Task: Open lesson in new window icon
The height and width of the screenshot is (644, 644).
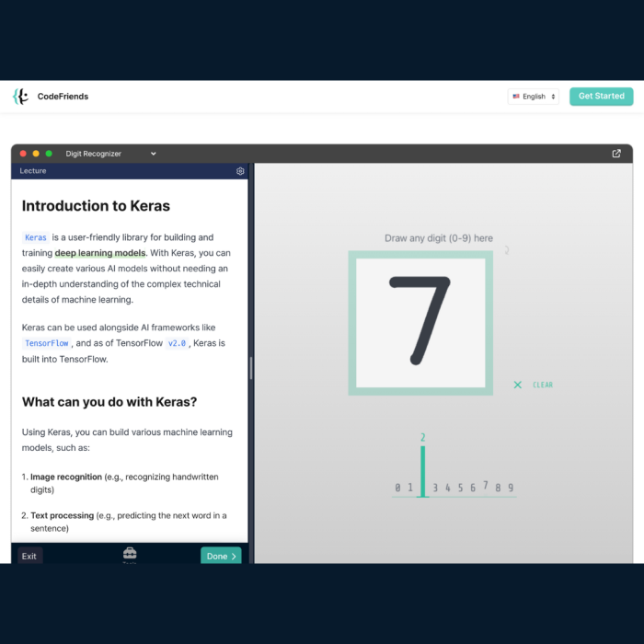Action: (x=616, y=154)
